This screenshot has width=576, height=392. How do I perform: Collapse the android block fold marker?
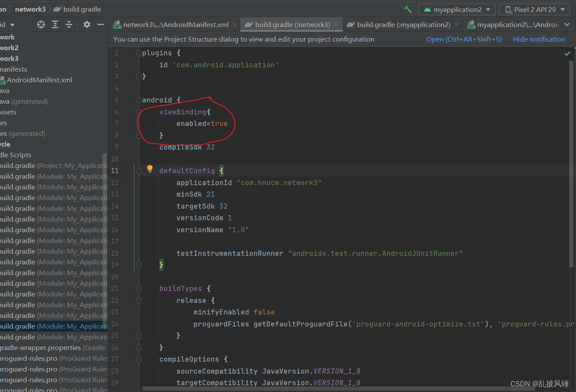139,100
